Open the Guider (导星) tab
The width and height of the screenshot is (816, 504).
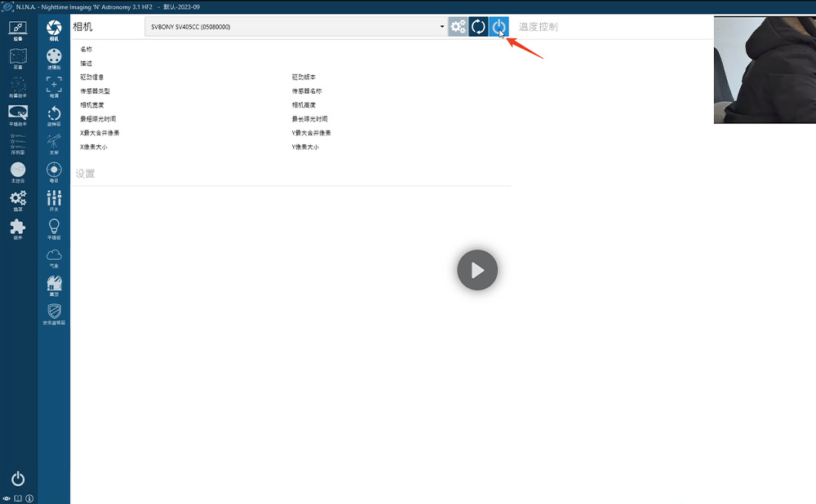click(x=54, y=172)
